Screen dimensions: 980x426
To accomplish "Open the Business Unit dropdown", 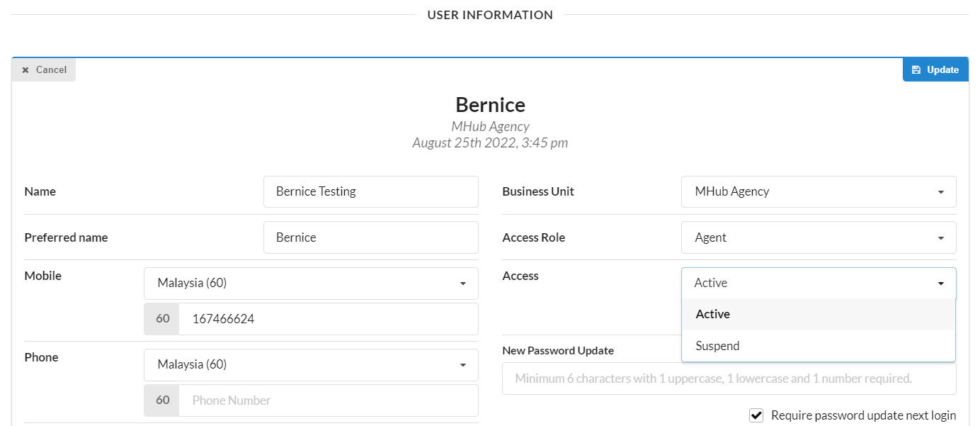I will (x=819, y=191).
